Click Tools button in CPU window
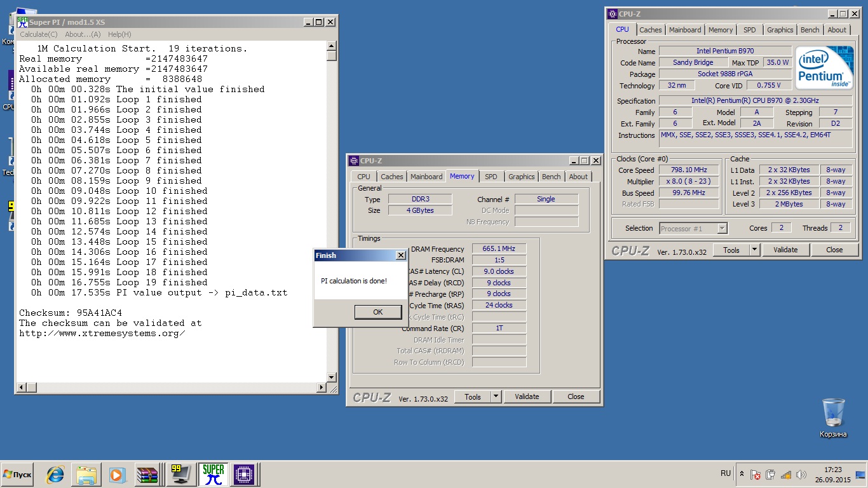The width and height of the screenshot is (868, 488). [731, 250]
